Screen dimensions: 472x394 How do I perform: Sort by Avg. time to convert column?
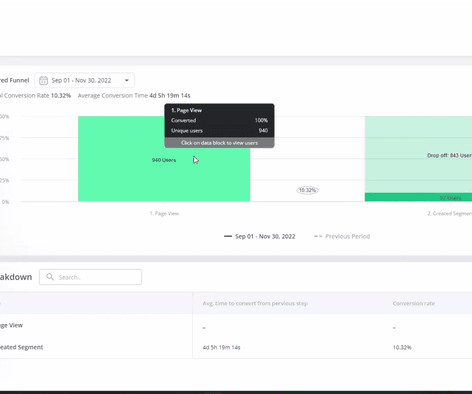pos(255,303)
